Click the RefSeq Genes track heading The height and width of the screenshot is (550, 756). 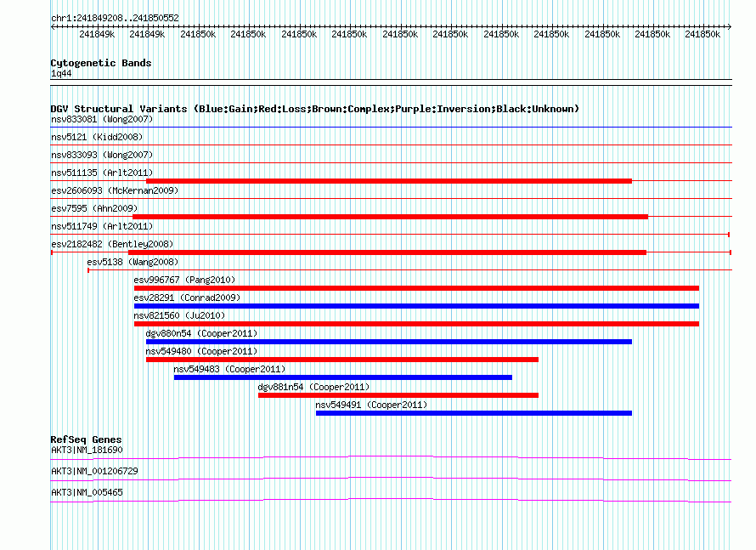(x=87, y=439)
